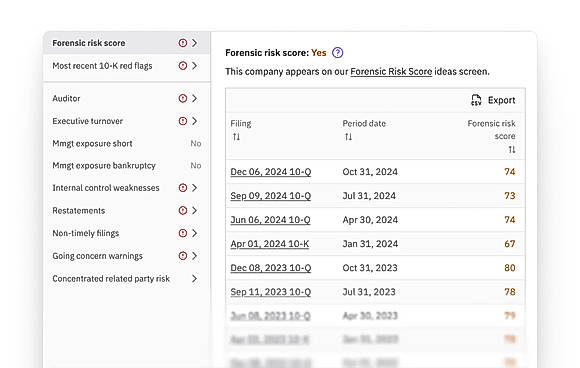Open the Jun 06, 2024 10-Q filing
The image size is (580, 368).
click(270, 220)
